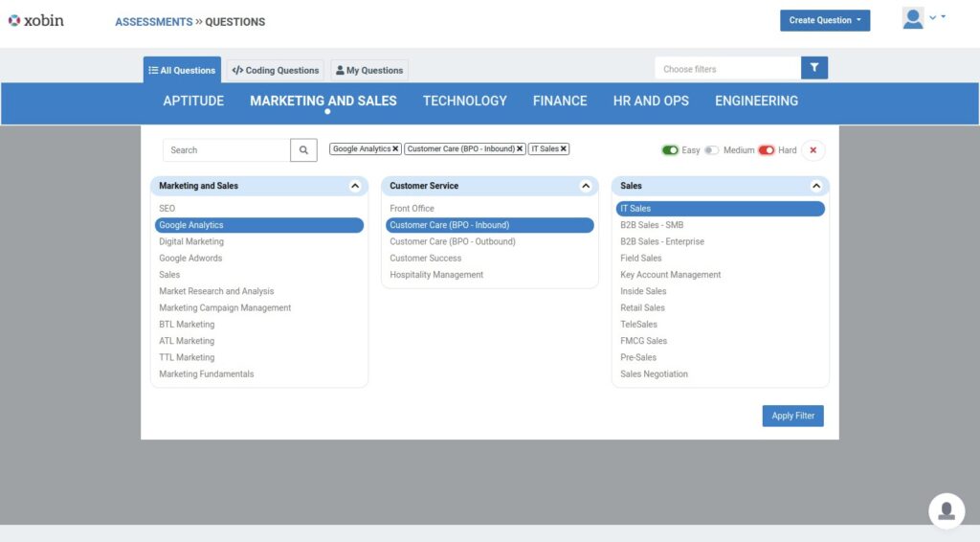Click the funnel filter icon button
980x542 pixels.
click(x=813, y=68)
